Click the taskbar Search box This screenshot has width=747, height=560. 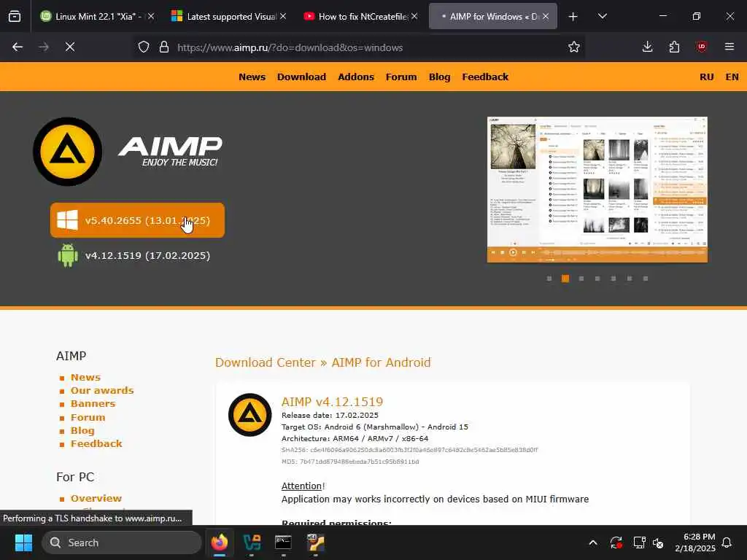(122, 542)
